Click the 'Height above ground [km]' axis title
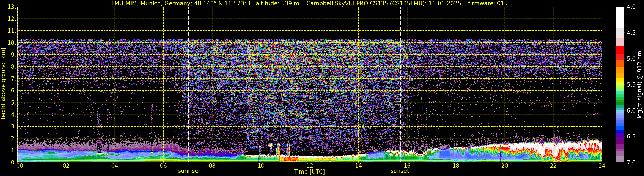The image size is (644, 176). click(x=3, y=85)
